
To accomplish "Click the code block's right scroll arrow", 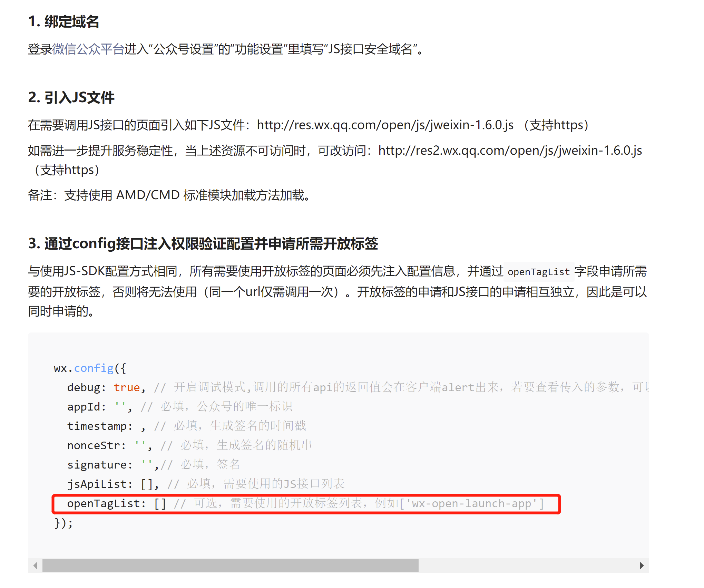I will tap(642, 566).
